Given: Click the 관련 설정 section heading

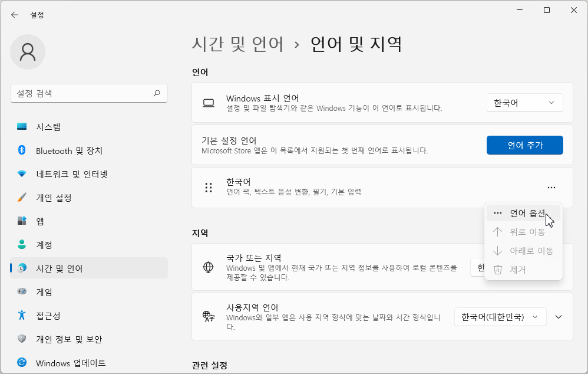Looking at the screenshot, I should point(210,365).
